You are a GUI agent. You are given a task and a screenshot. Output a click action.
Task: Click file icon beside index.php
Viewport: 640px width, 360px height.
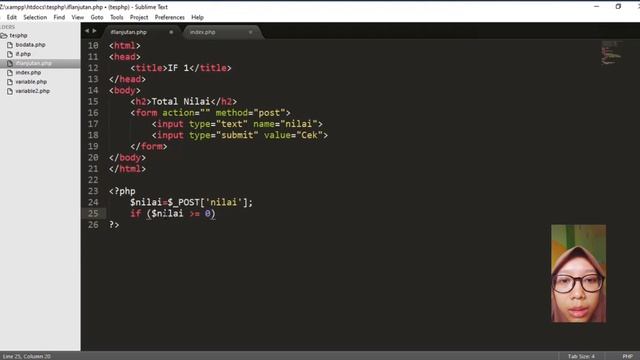(x=10, y=73)
